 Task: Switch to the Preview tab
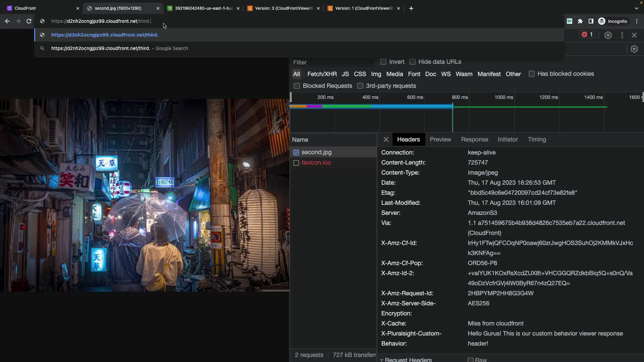click(440, 139)
